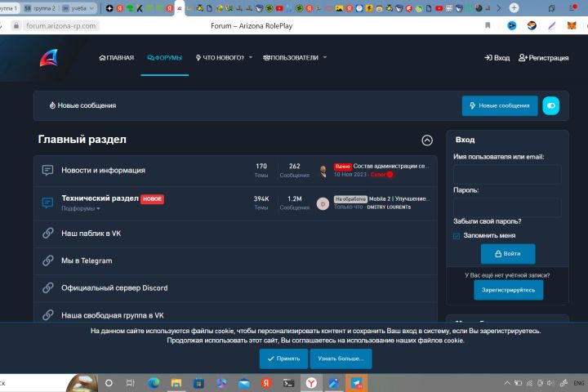Screen dimensions: 588x392
Task: Click the Регистрация link in header
Action: [x=543, y=58]
